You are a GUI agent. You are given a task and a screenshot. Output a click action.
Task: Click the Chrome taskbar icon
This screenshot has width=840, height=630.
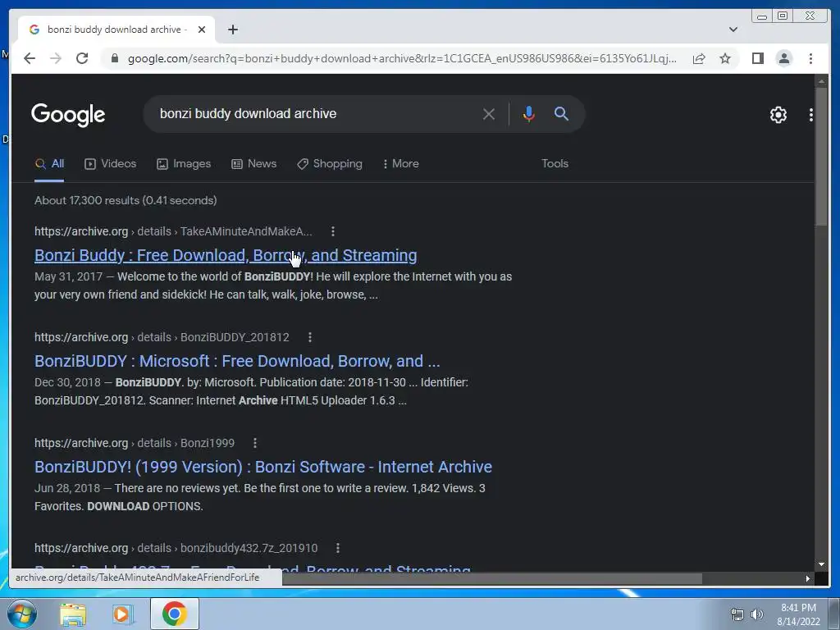coord(174,614)
